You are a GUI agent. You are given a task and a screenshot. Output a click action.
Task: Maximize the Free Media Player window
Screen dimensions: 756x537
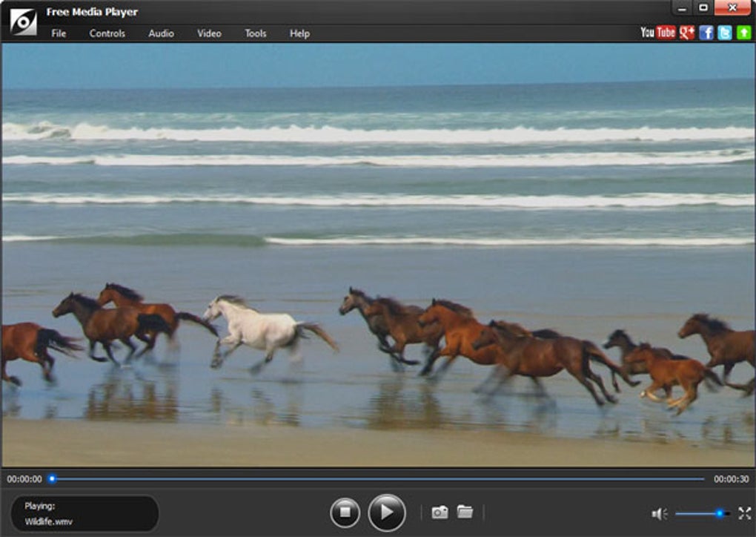tap(703, 8)
